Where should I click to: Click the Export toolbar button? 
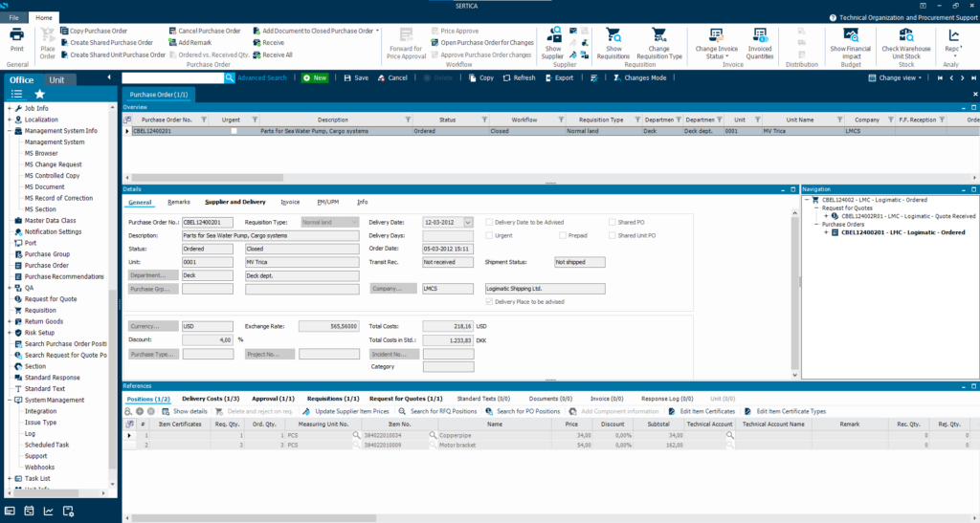pos(559,78)
